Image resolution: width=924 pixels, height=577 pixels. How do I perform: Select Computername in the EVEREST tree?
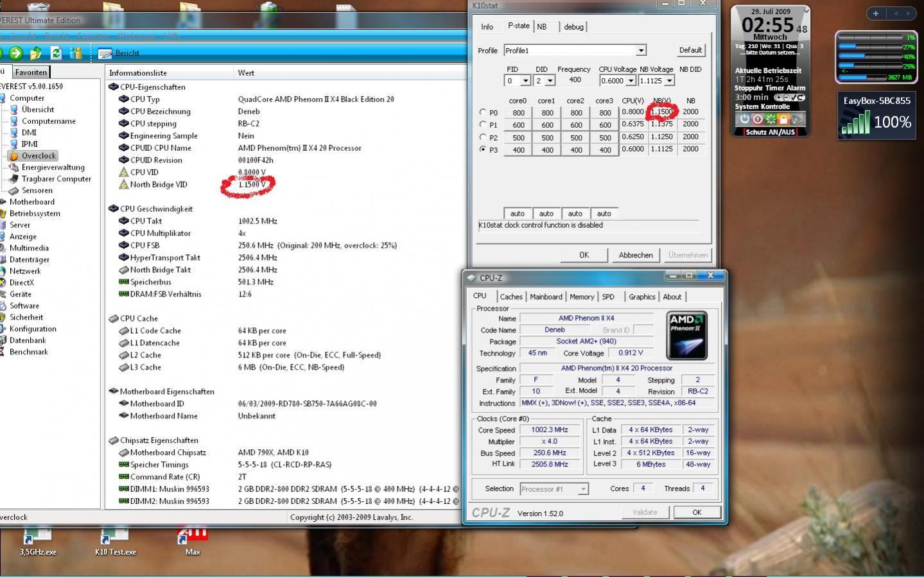tap(49, 121)
